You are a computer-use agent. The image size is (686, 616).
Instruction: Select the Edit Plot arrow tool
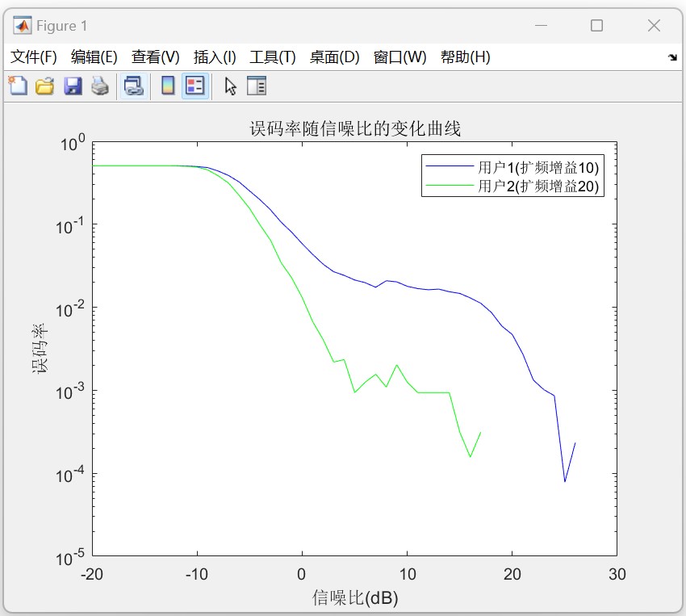pyautogui.click(x=231, y=86)
